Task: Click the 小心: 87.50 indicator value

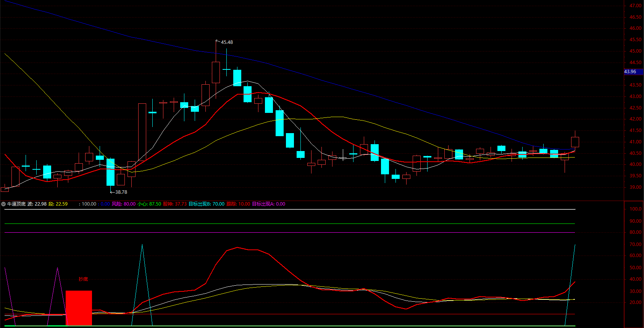Action: point(149,204)
